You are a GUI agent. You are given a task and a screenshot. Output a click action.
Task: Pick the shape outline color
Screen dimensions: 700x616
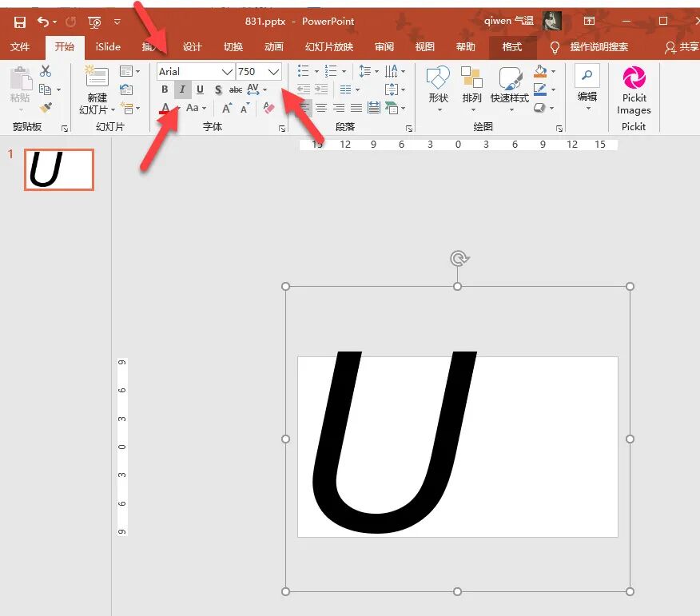[540, 89]
